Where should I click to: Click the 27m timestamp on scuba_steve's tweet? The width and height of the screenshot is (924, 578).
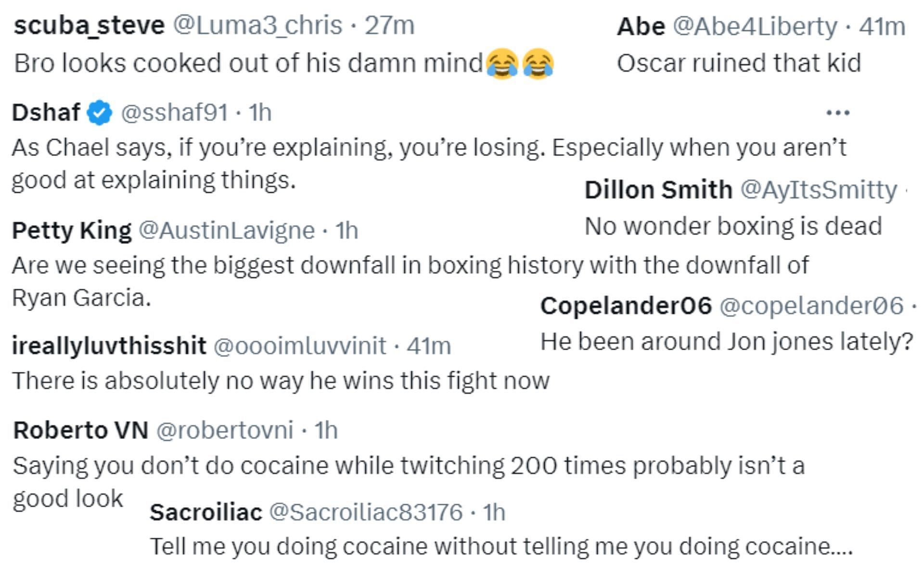389,26
